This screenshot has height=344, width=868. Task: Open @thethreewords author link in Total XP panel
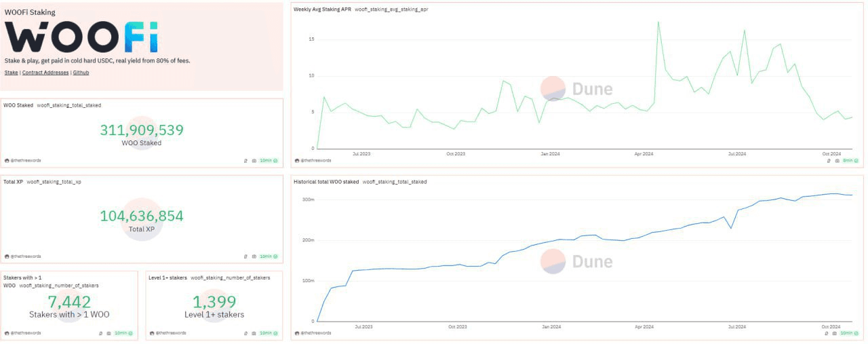[25, 256]
